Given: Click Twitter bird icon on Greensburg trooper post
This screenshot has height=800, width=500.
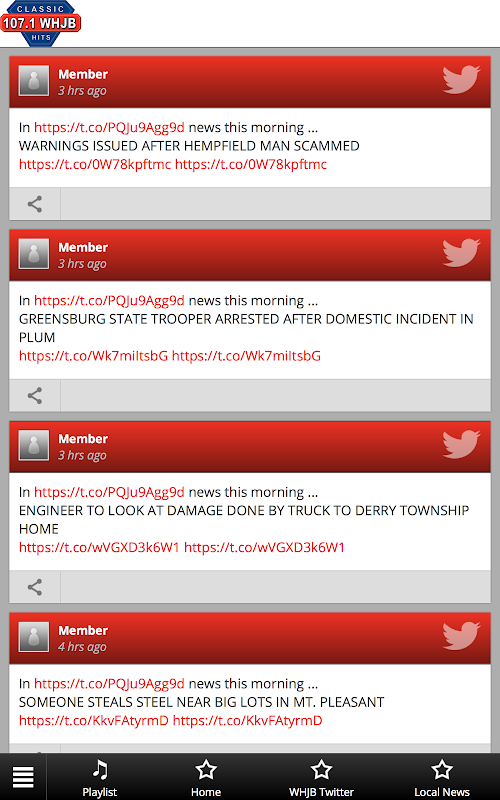Looking at the screenshot, I should pyautogui.click(x=461, y=253).
